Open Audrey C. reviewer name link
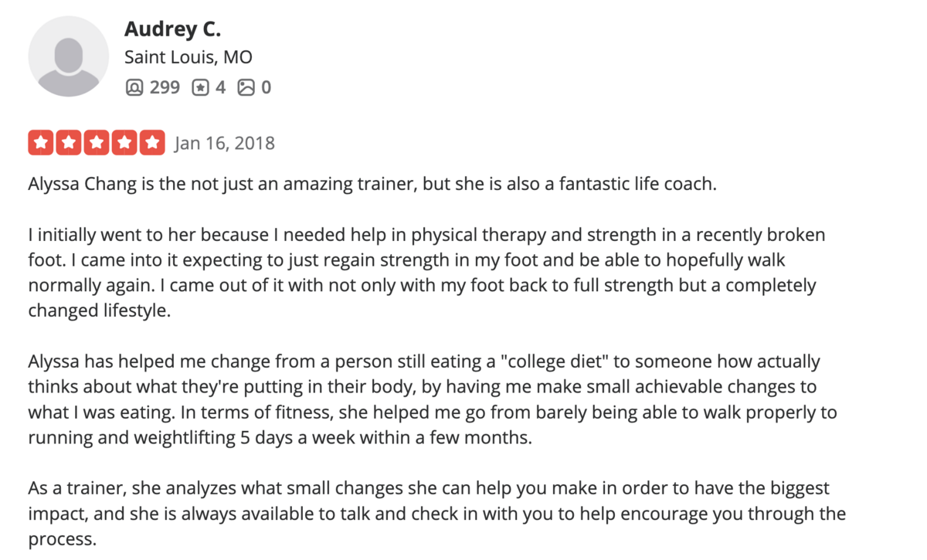Viewport: 927px width, 560px height. 172,29
